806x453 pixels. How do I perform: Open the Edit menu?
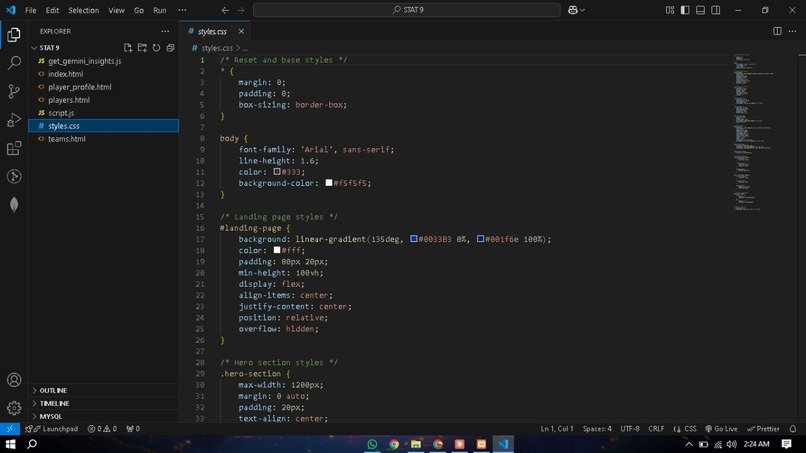click(52, 10)
